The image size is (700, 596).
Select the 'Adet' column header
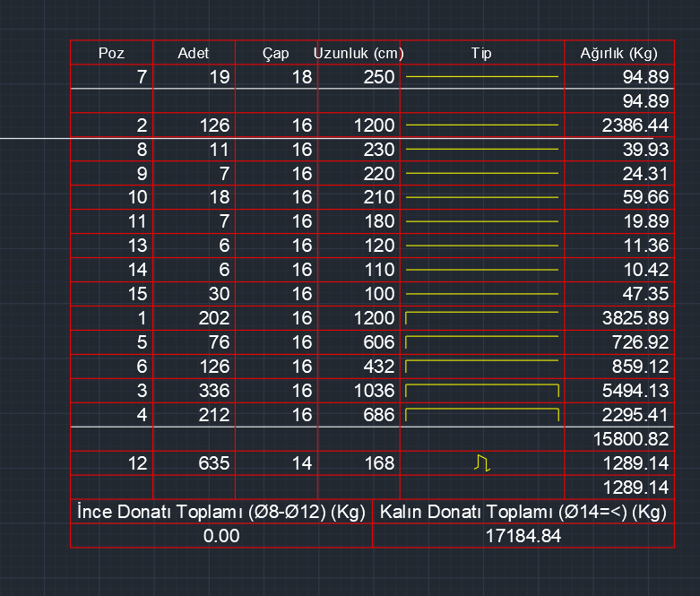(194, 54)
